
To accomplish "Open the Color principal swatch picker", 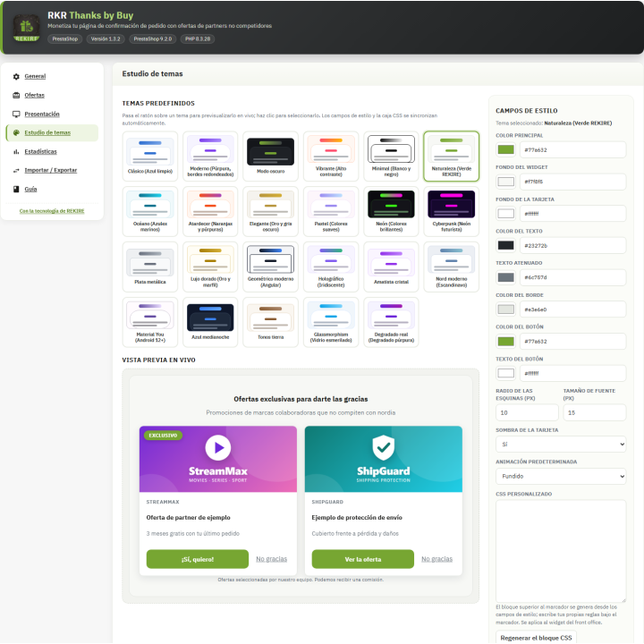I will (506, 150).
